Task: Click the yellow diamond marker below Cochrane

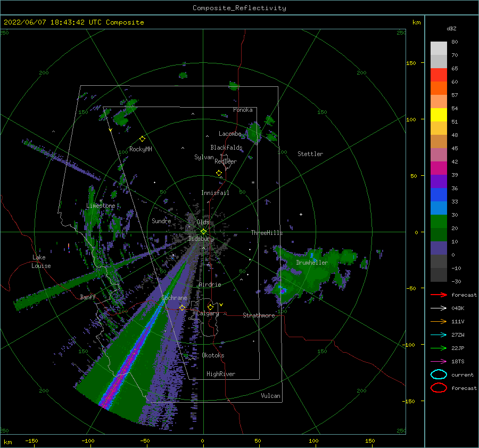Action: (x=182, y=307)
